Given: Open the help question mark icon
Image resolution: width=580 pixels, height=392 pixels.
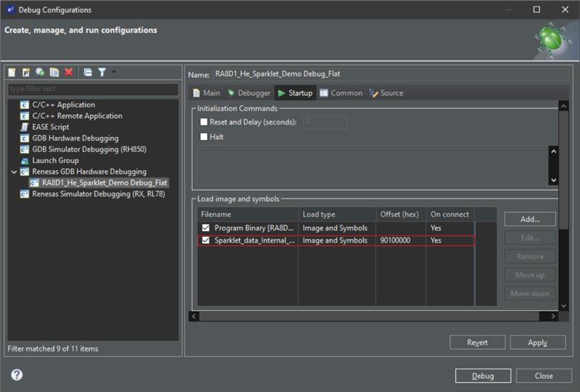Looking at the screenshot, I should (17, 375).
